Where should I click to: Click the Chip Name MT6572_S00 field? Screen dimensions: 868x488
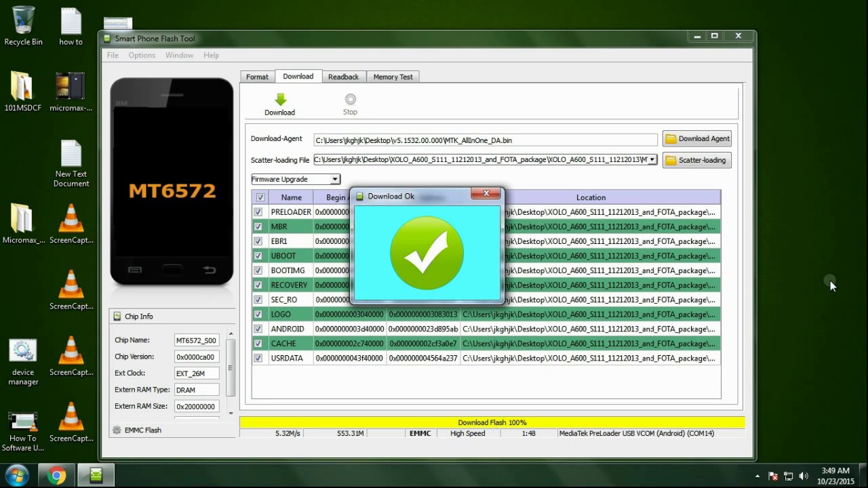tap(197, 341)
